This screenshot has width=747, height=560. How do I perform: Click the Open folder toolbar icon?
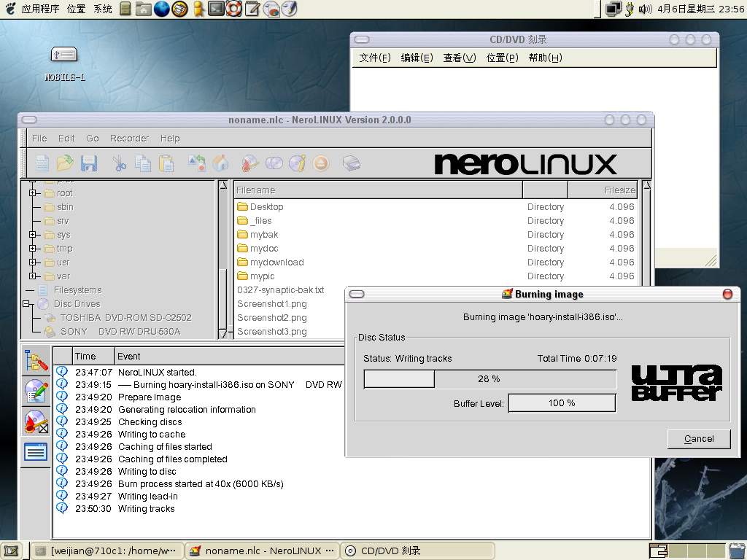tap(65, 163)
